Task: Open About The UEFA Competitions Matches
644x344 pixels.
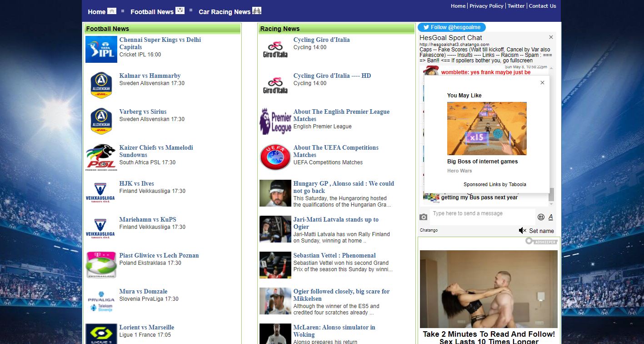Action: click(336, 151)
